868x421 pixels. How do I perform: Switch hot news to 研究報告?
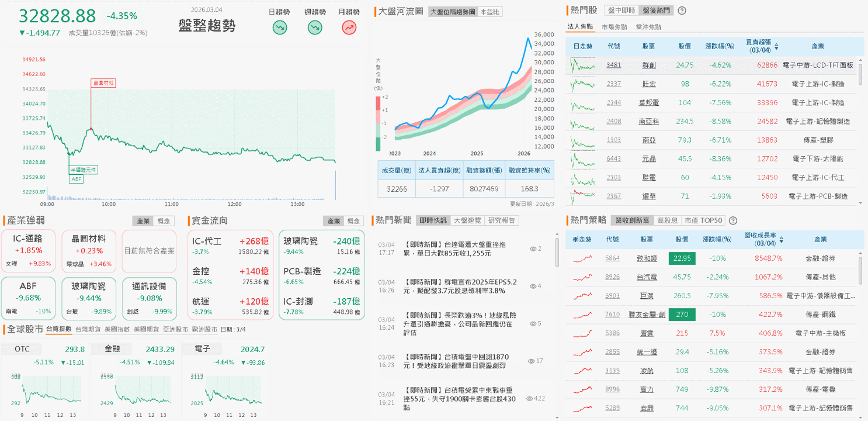[x=502, y=220]
